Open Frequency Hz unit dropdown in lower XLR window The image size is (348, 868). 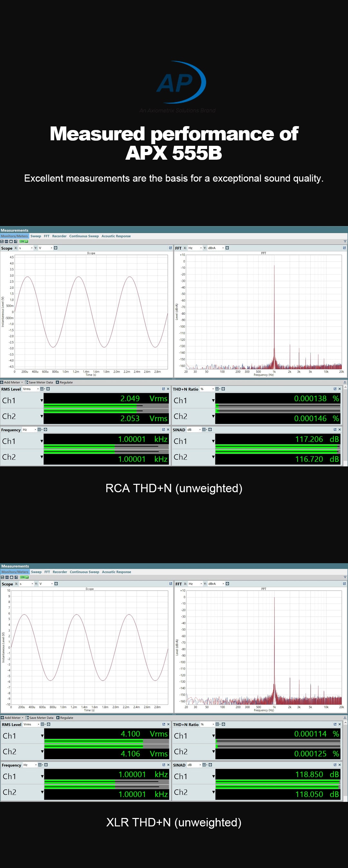click(x=30, y=765)
